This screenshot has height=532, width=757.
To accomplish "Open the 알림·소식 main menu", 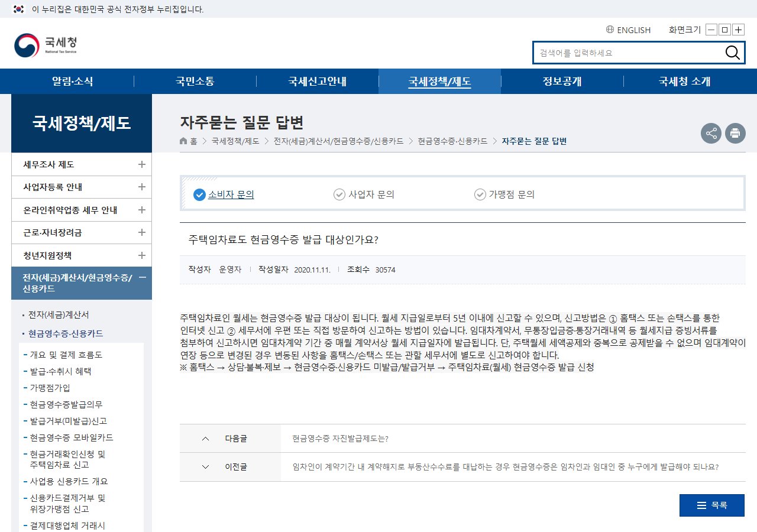I will click(x=73, y=82).
